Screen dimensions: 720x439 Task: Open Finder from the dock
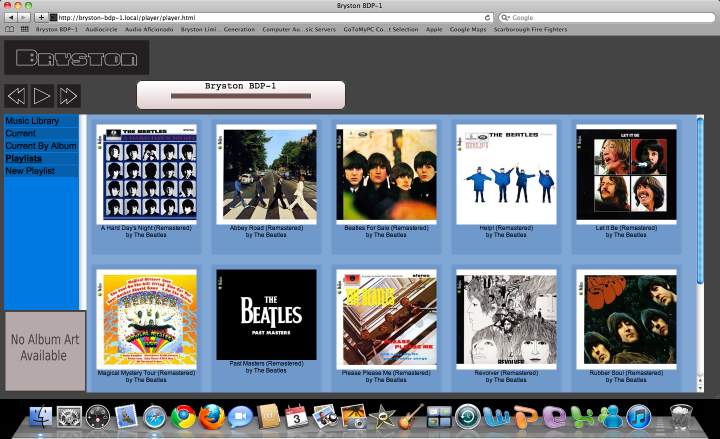(41, 417)
